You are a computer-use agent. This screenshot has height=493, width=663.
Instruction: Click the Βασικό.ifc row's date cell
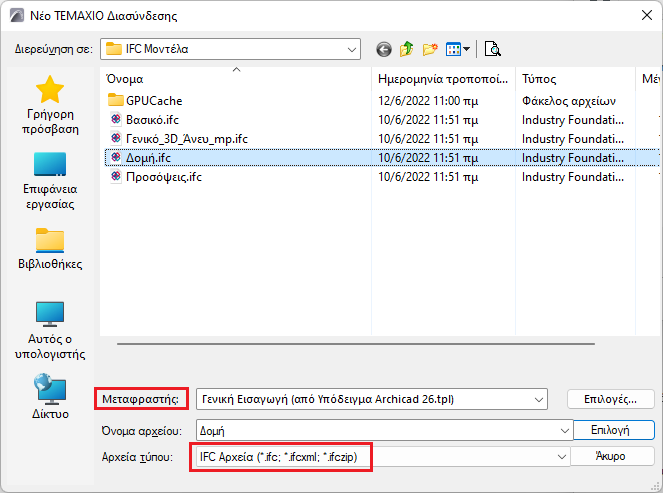point(428,120)
